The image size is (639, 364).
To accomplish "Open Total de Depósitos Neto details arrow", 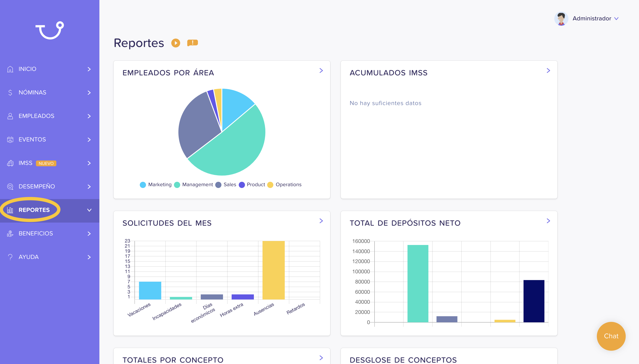I will (548, 221).
